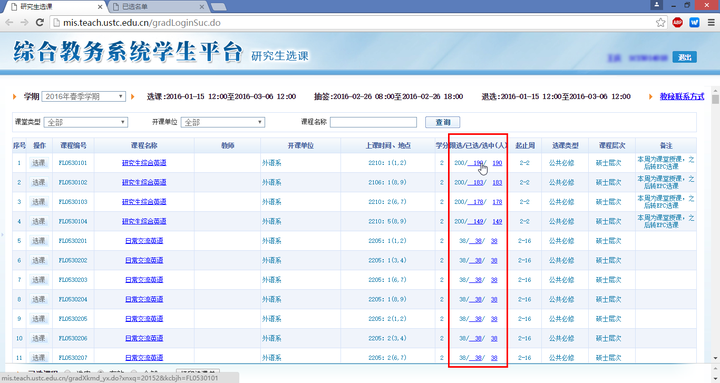
Task: Open 研究生综合英语 link in row 4
Action: [144, 221]
